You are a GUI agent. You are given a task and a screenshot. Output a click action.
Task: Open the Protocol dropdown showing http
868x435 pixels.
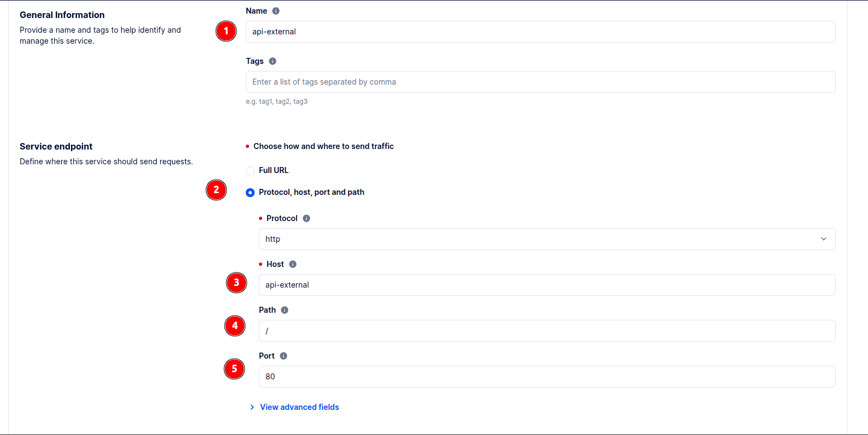click(546, 239)
